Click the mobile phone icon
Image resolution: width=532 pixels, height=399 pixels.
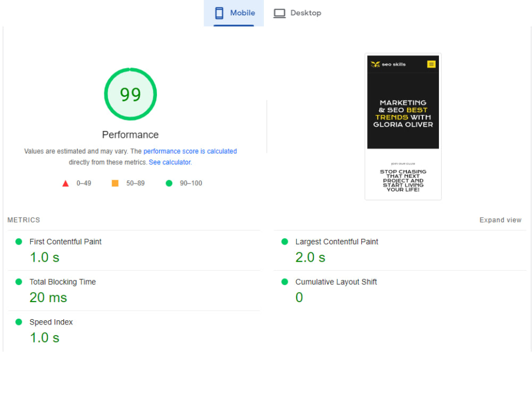coord(219,13)
